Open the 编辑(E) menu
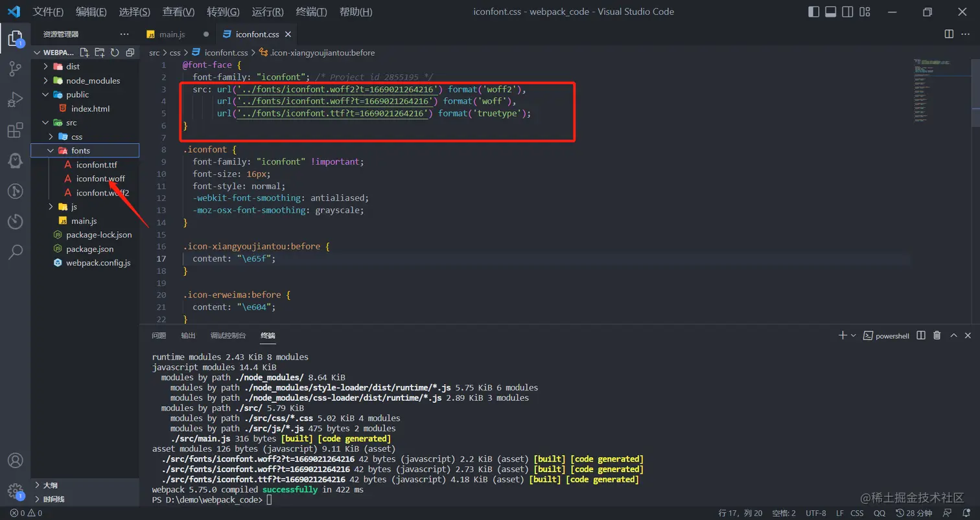The height and width of the screenshot is (520, 980). (x=91, y=12)
